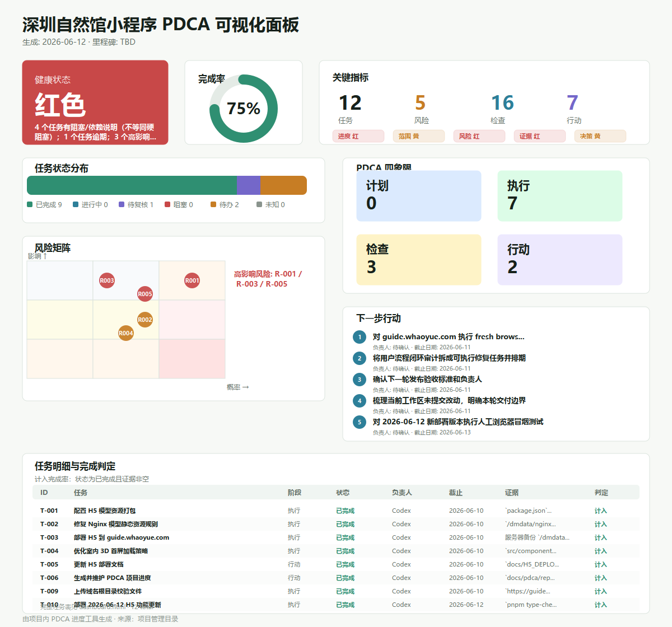This screenshot has height=627, width=672.
Task: Click the 决策 黄 status tag
Action: coord(600,136)
